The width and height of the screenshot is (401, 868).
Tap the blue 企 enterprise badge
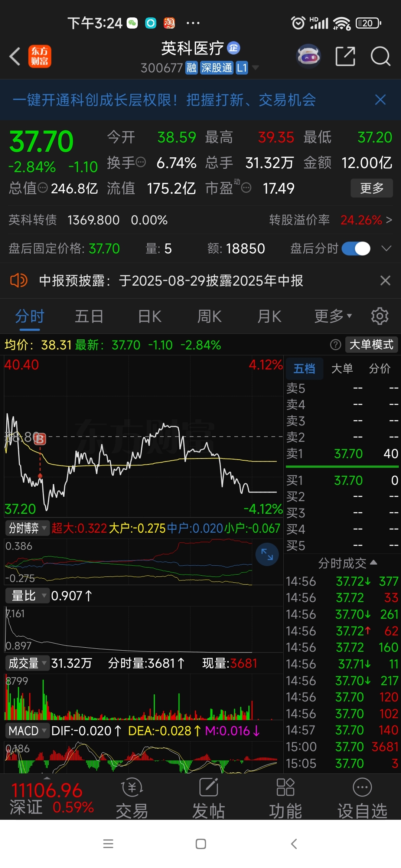[x=234, y=48]
